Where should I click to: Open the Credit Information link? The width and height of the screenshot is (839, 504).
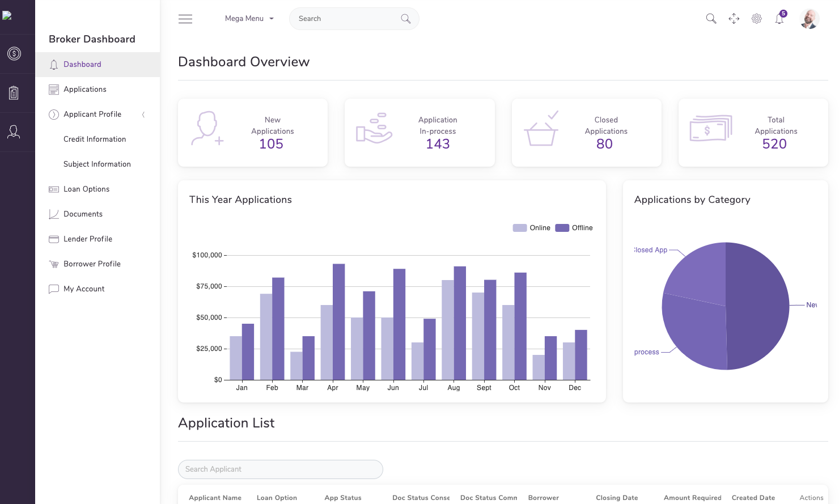(x=95, y=139)
